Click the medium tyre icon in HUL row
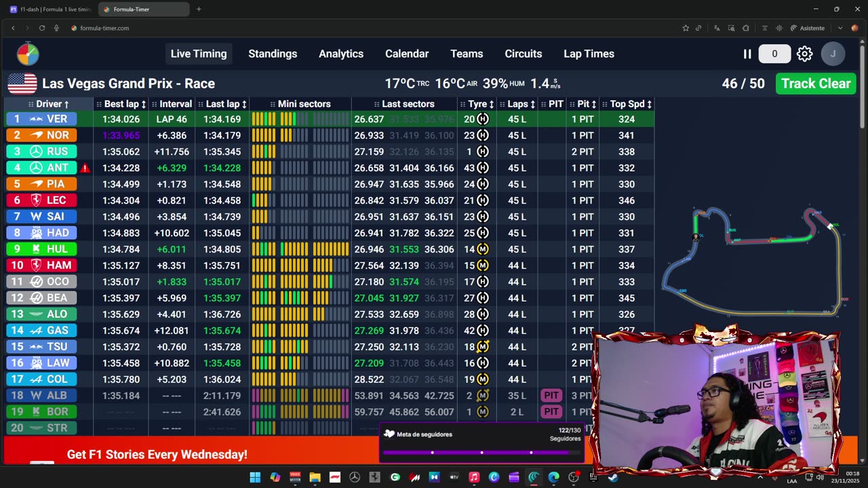868x488 pixels. [483, 249]
